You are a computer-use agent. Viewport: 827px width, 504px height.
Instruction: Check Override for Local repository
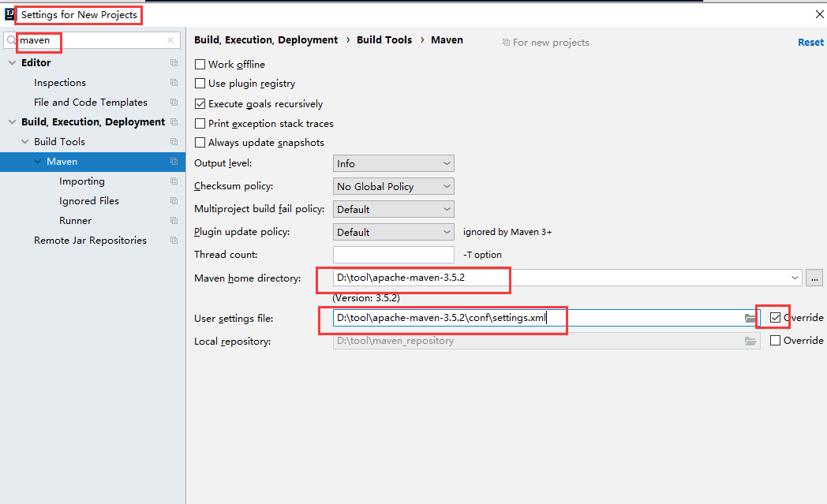pos(775,341)
